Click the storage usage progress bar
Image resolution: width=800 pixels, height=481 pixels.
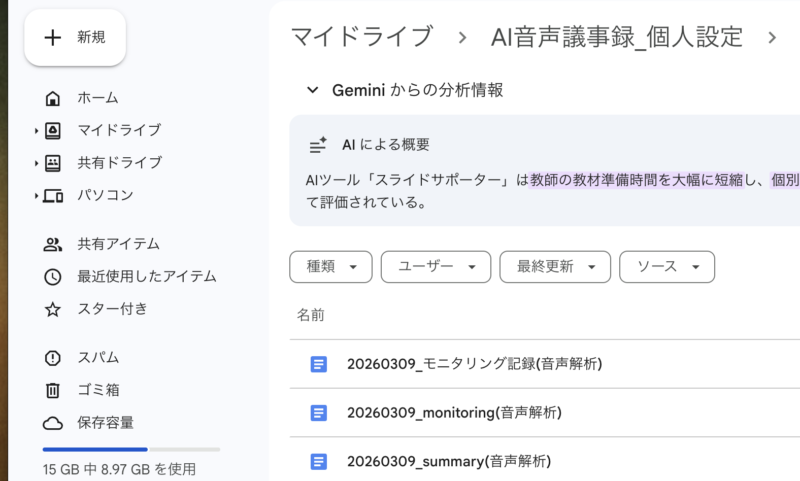click(x=131, y=449)
